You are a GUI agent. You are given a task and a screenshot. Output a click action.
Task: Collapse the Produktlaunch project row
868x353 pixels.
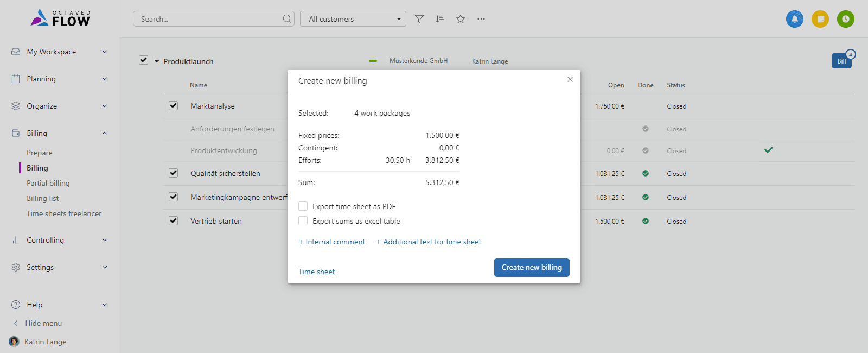[157, 61]
